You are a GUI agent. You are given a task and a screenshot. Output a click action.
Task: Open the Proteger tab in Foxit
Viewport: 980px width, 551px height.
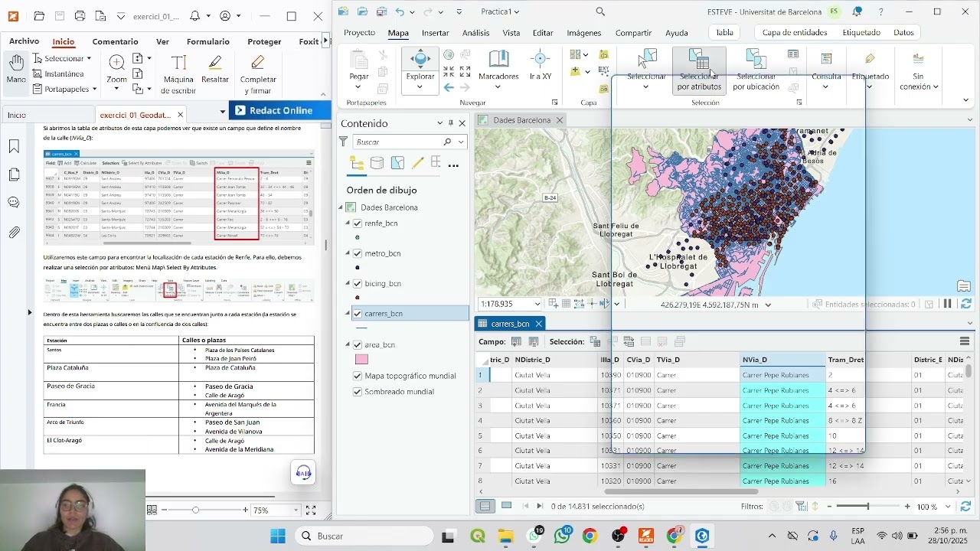pos(264,42)
